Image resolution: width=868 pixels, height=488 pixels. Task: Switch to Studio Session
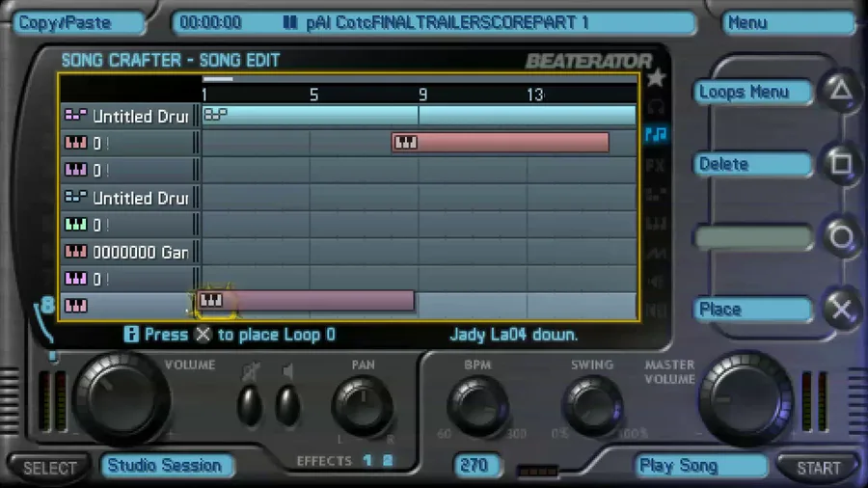[x=166, y=465]
